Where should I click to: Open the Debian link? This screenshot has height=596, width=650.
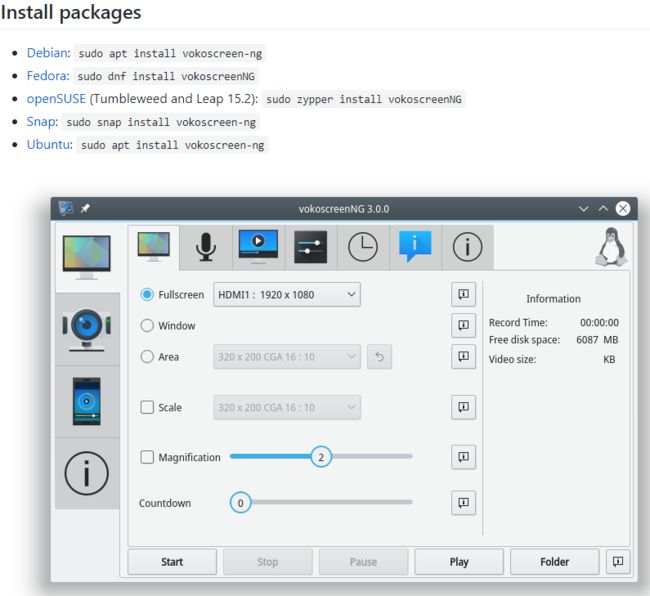click(x=46, y=53)
